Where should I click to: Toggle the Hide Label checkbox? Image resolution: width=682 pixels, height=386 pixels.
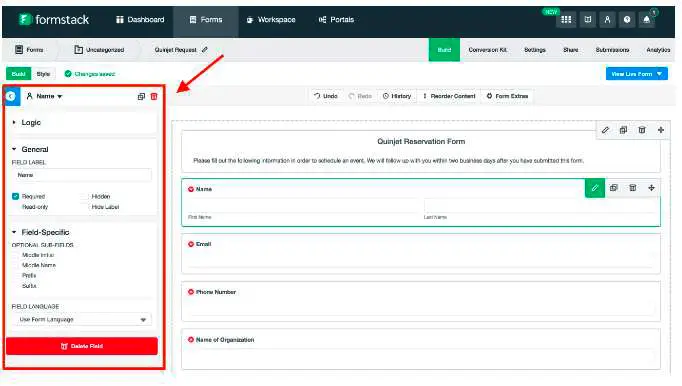pyautogui.click(x=85, y=207)
